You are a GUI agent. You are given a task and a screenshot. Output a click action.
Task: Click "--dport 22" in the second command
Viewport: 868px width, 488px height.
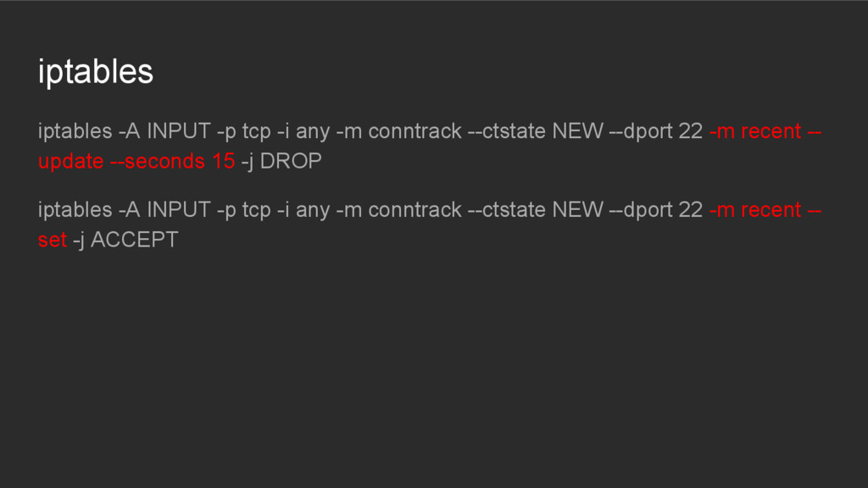tap(655, 210)
